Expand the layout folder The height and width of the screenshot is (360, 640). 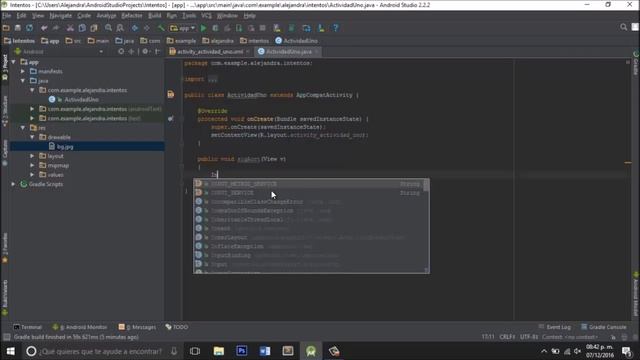coord(32,156)
